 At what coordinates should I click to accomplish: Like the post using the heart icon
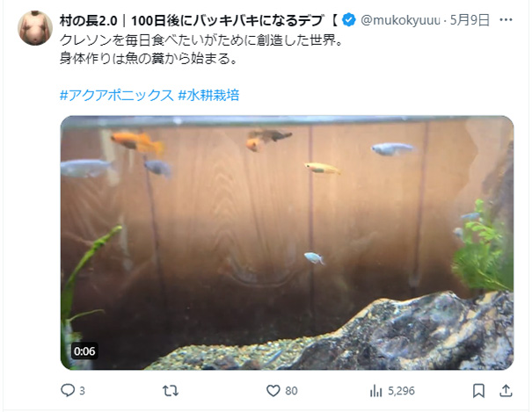pyautogui.click(x=273, y=391)
